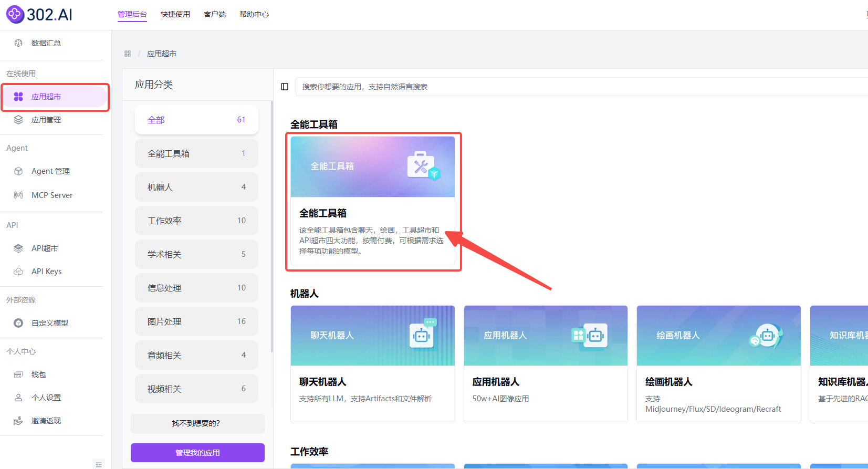Click breadcrumb home grid icon
Image resolution: width=868 pixels, height=469 pixels.
click(x=128, y=54)
